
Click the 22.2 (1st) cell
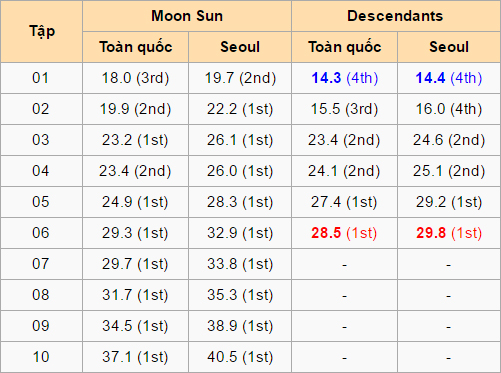point(240,109)
